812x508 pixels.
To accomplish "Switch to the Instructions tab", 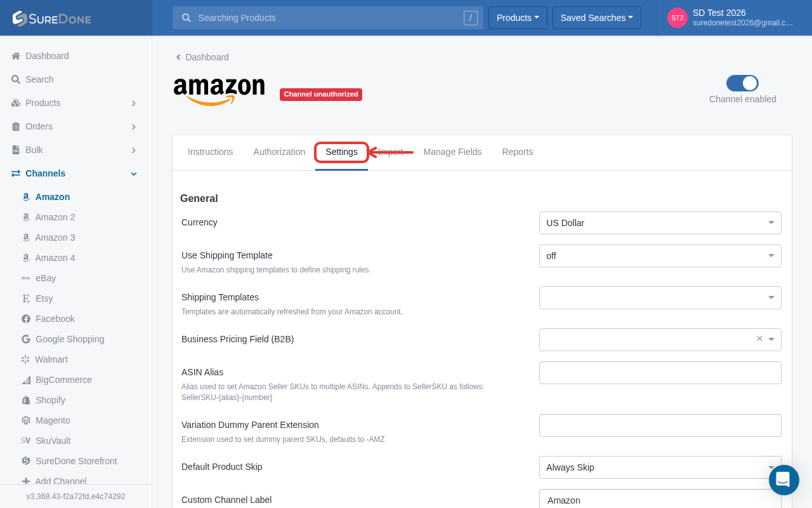I will (x=211, y=152).
